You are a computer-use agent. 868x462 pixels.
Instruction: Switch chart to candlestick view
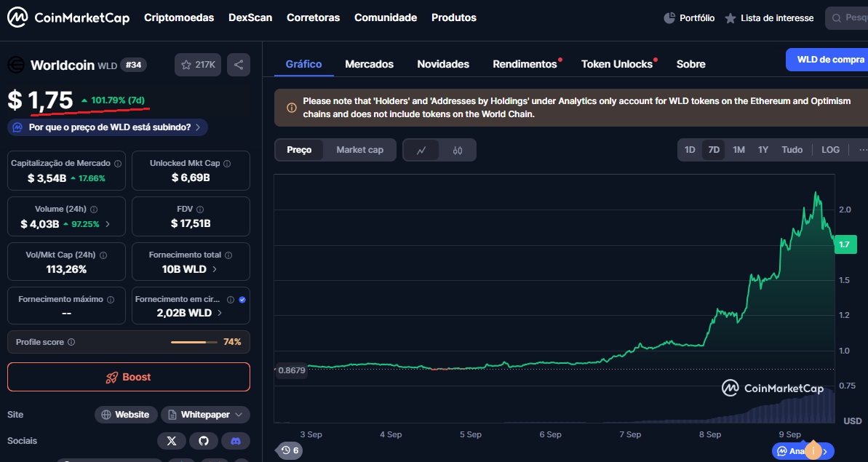coord(457,150)
